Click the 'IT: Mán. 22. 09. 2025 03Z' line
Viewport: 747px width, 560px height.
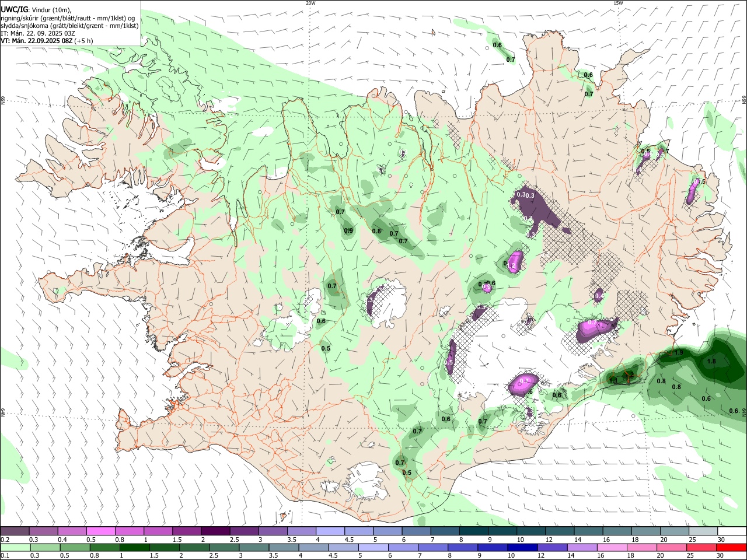(38, 33)
